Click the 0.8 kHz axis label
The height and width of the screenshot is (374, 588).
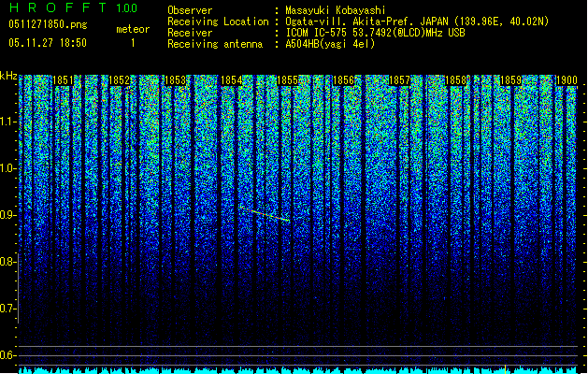click(8, 262)
